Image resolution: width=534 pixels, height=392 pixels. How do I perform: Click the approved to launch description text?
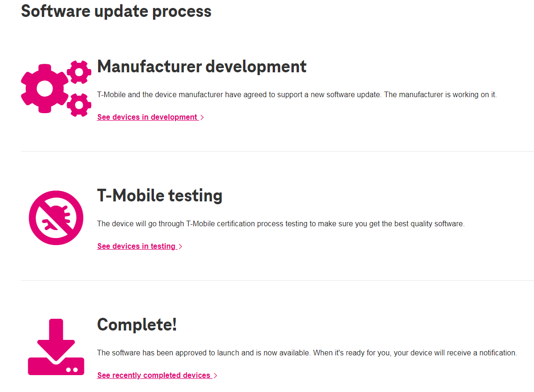pos(307,353)
